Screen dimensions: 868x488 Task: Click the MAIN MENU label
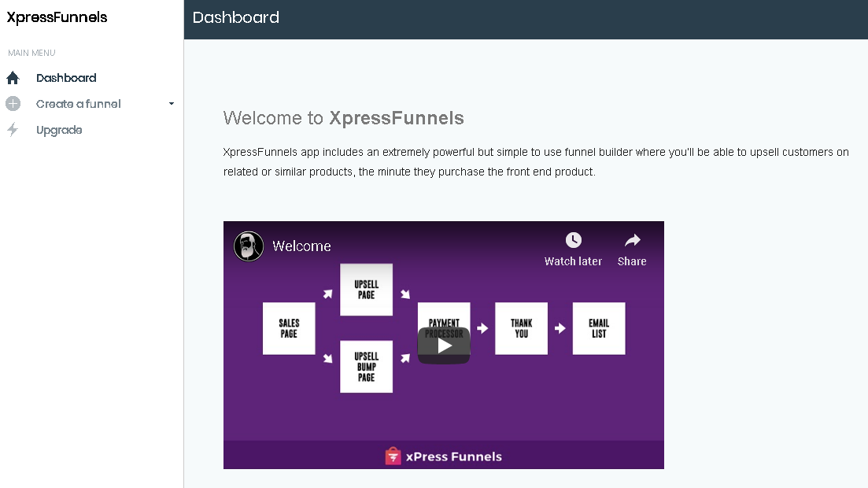coord(31,53)
